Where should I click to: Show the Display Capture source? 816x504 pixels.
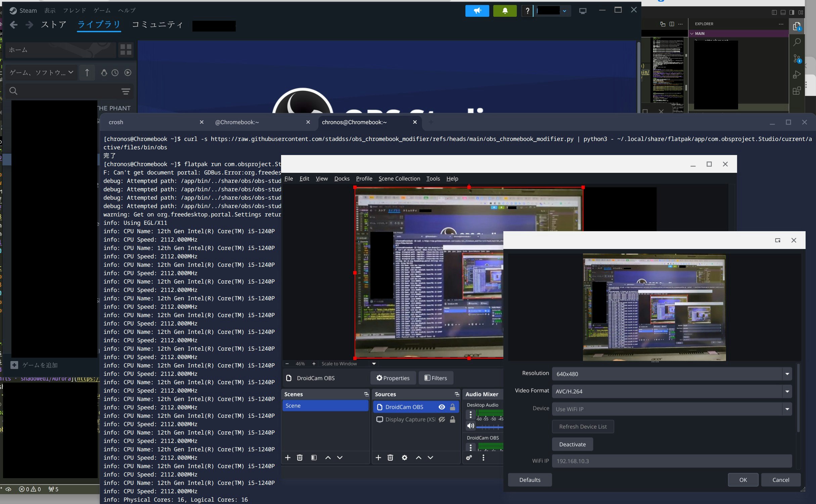(x=442, y=419)
